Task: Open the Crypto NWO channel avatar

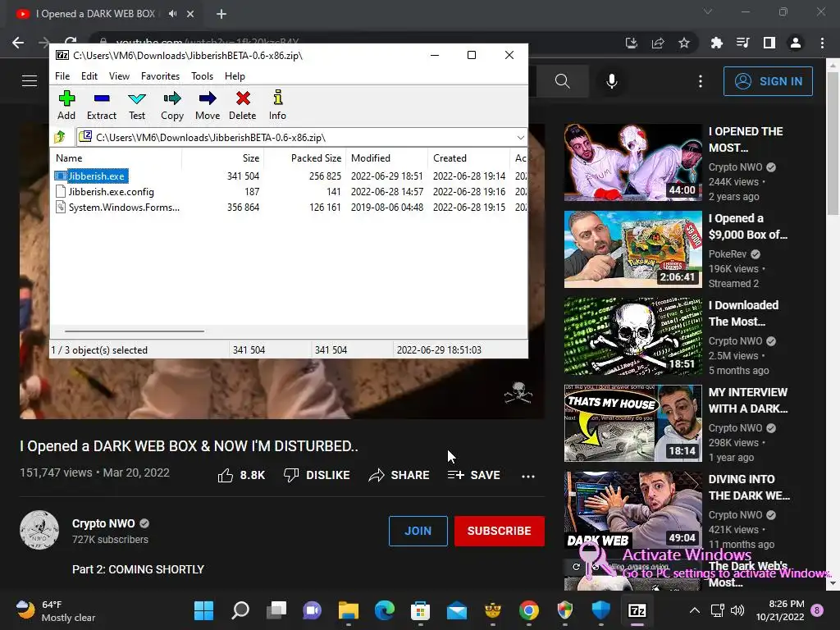Action: click(x=39, y=531)
